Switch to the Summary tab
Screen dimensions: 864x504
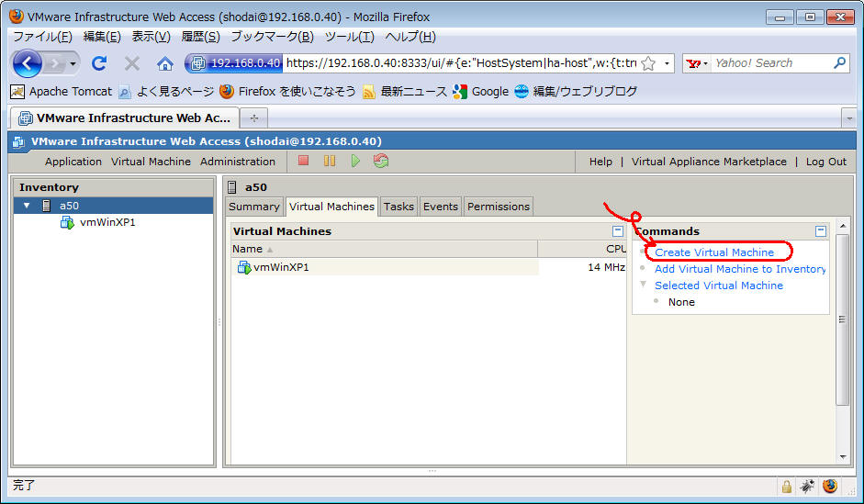[x=253, y=207]
